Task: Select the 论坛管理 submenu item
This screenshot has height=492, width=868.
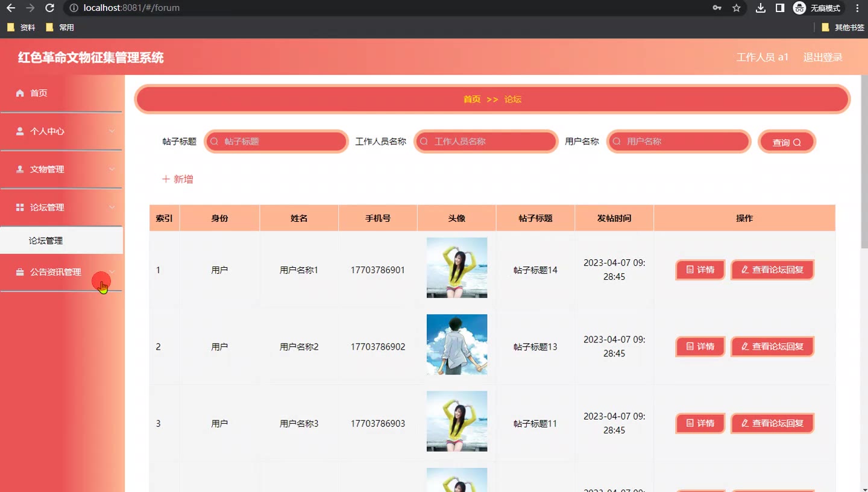Action: click(x=61, y=241)
